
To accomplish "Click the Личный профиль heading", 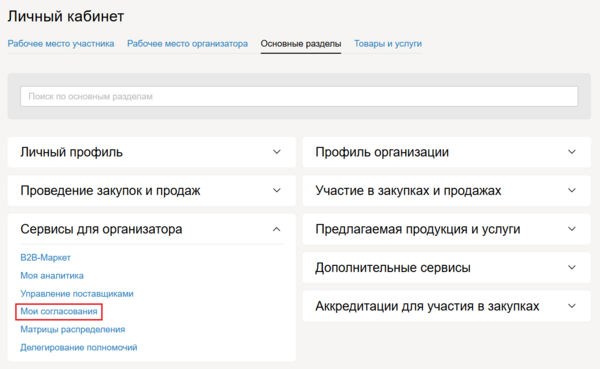I will click(72, 152).
